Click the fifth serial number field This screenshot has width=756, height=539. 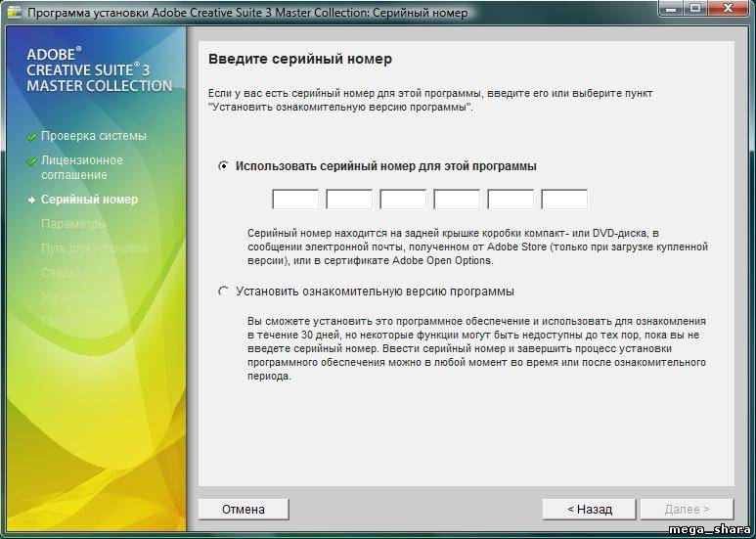pyautogui.click(x=511, y=200)
